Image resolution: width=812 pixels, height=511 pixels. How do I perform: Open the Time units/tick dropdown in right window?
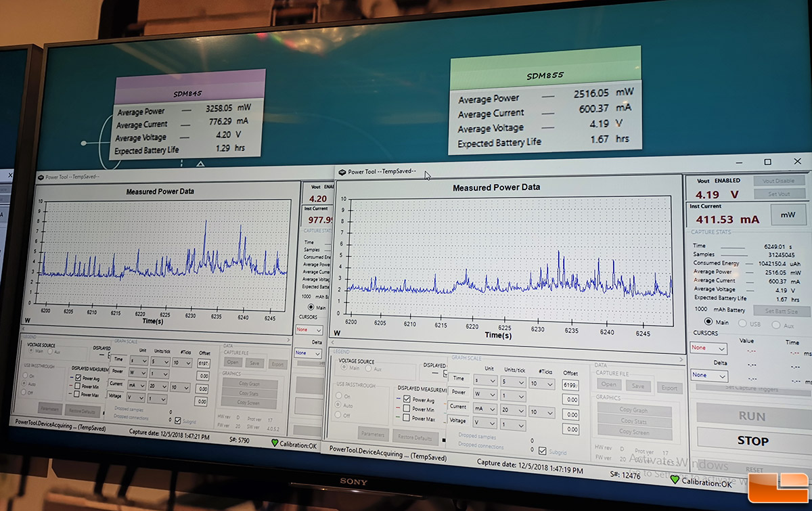tap(513, 382)
